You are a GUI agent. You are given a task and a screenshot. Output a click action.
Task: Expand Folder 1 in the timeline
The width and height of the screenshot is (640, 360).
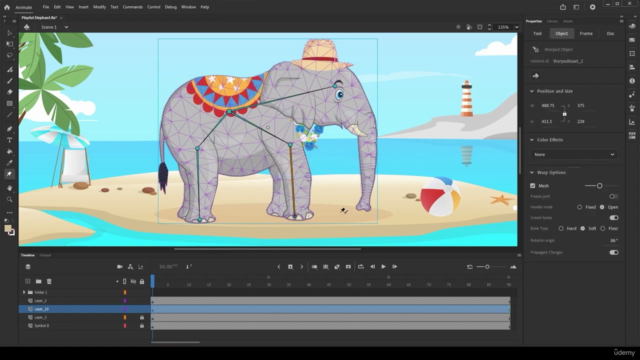coord(24,292)
